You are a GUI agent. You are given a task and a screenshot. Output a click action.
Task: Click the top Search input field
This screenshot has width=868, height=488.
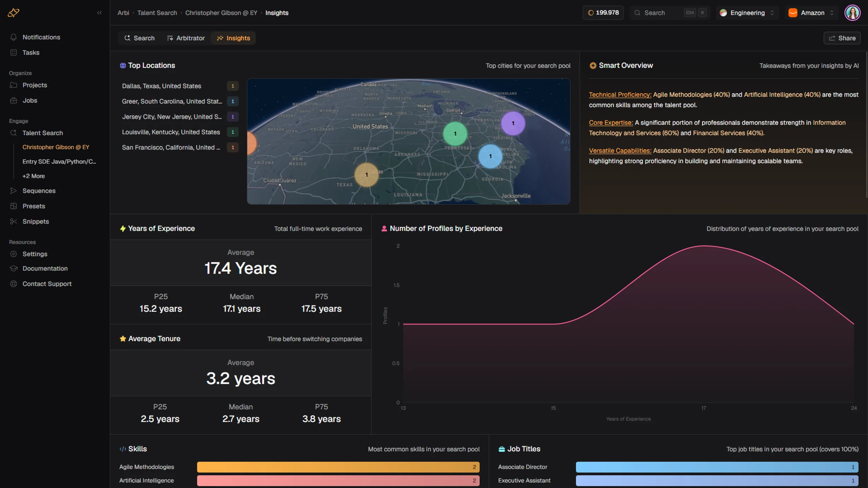669,13
